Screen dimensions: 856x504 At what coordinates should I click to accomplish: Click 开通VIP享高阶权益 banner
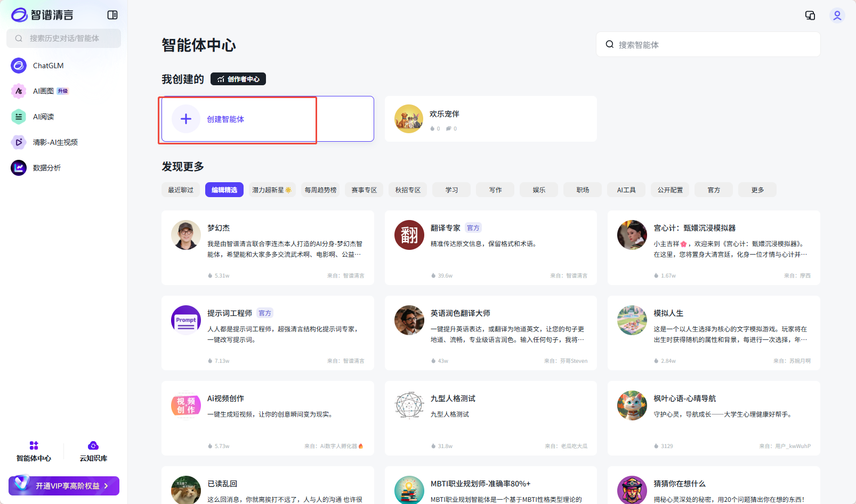(x=64, y=486)
